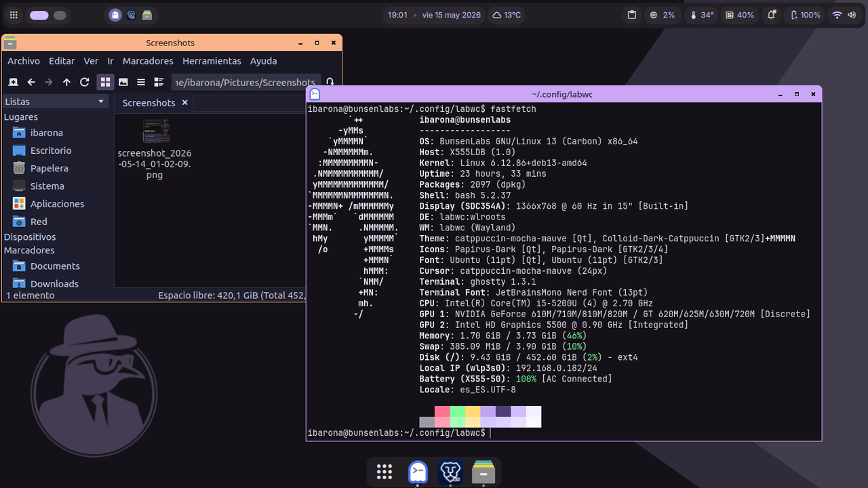868x488 pixels.
Task: Click the 19:01 clock in the panel
Action: [397, 15]
